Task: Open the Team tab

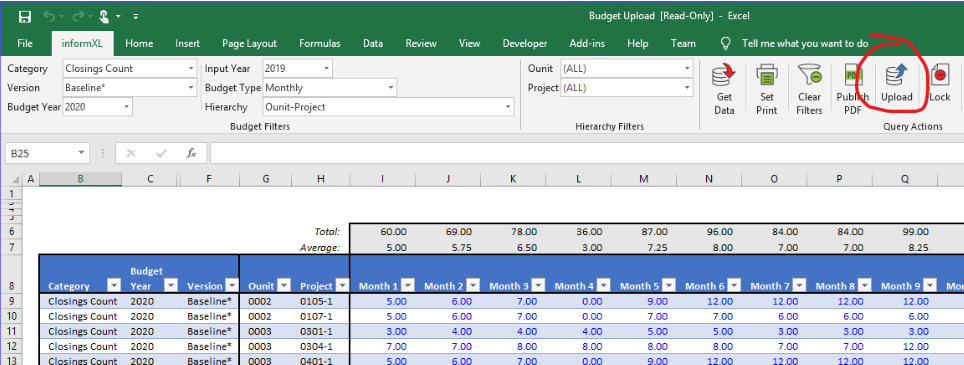Action: [x=683, y=44]
